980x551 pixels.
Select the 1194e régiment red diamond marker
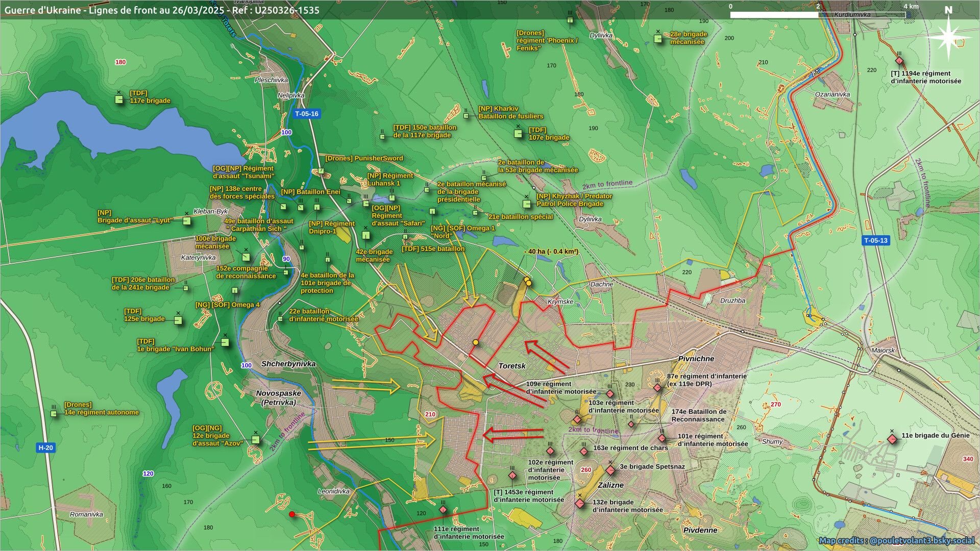click(x=899, y=60)
